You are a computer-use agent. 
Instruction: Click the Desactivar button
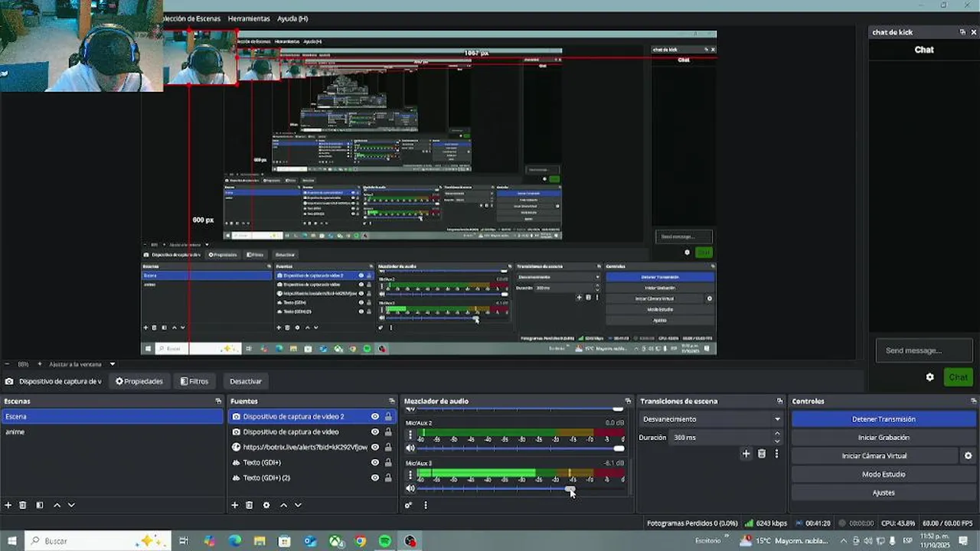[x=245, y=381]
